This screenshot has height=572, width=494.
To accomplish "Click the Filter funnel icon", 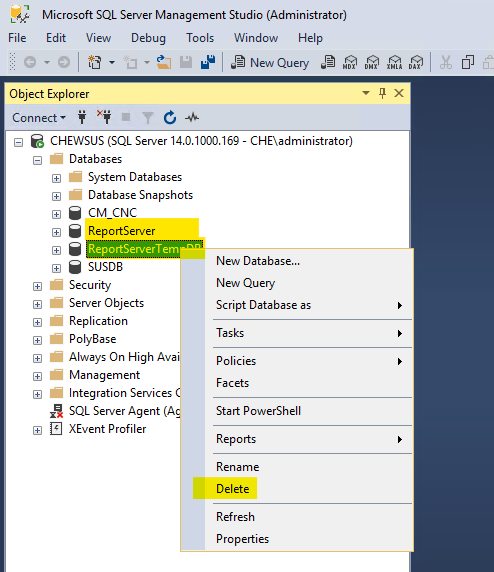I will [x=148, y=117].
